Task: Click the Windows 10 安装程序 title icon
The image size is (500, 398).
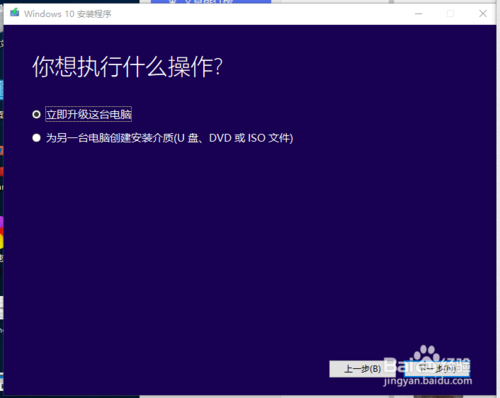Action: tap(14, 13)
